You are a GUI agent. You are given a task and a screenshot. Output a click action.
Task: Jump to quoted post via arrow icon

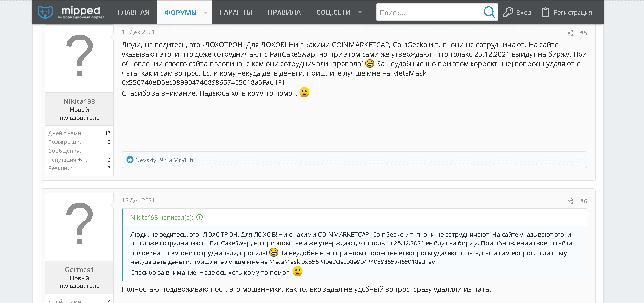click(199, 218)
